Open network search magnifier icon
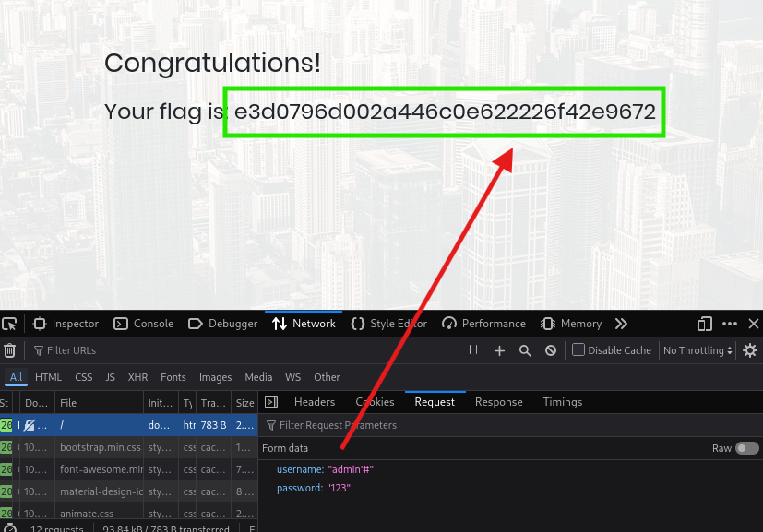This screenshot has height=532, width=763. coord(525,350)
